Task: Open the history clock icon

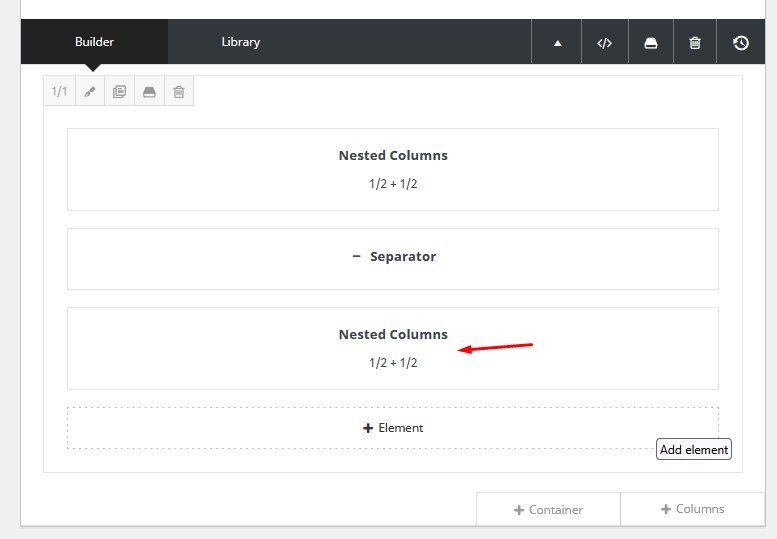Action: 741,43
